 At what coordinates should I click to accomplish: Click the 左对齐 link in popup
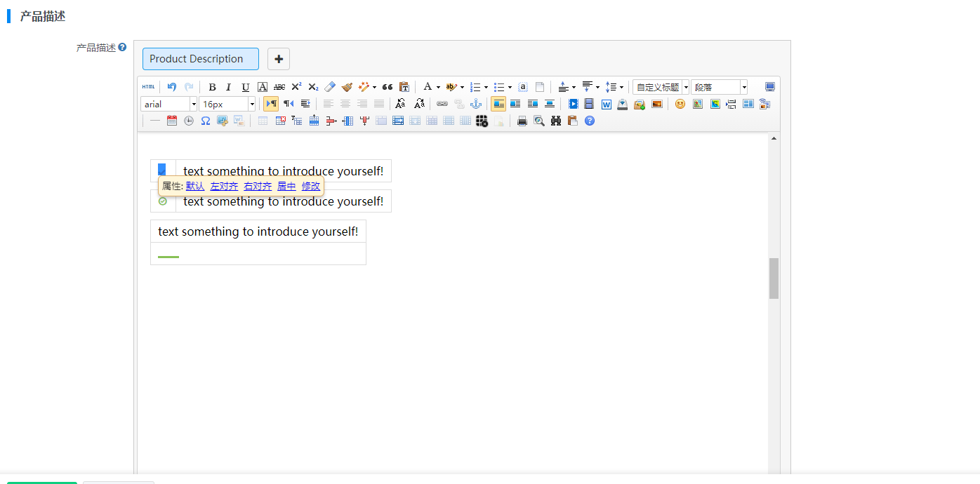(224, 186)
